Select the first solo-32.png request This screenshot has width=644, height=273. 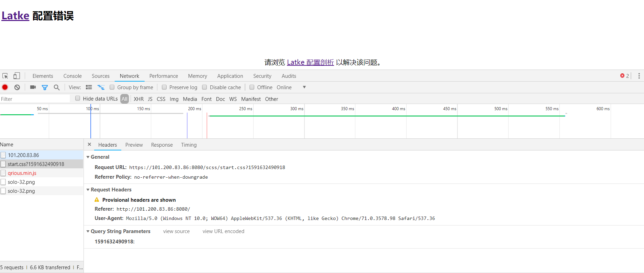tap(42, 182)
